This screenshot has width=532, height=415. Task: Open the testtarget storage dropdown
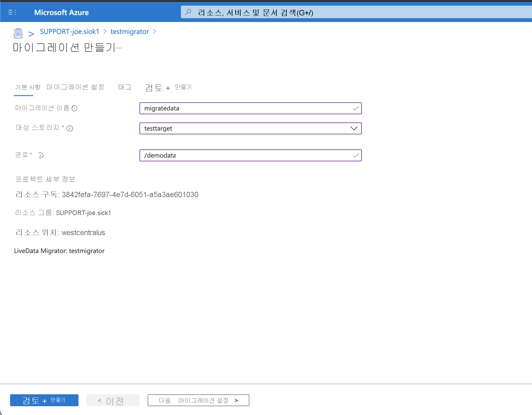coord(250,128)
